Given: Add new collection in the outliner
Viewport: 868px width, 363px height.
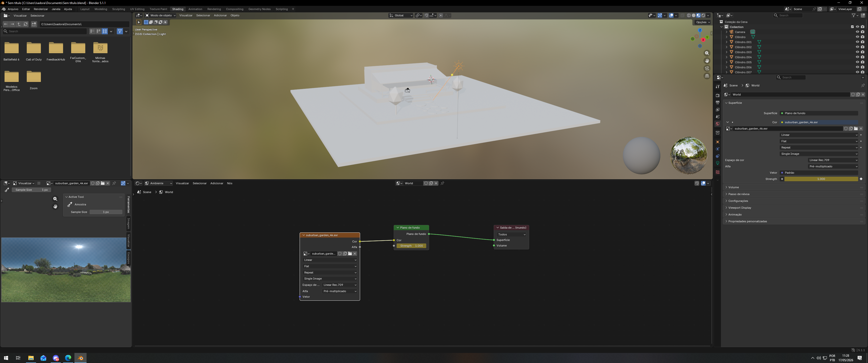Looking at the screenshot, I should click(863, 15).
